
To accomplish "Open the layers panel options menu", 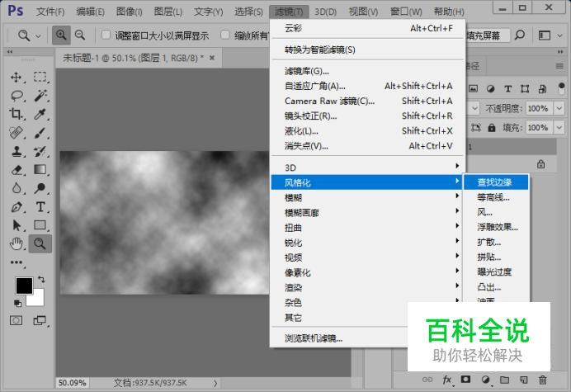I will click(x=559, y=66).
